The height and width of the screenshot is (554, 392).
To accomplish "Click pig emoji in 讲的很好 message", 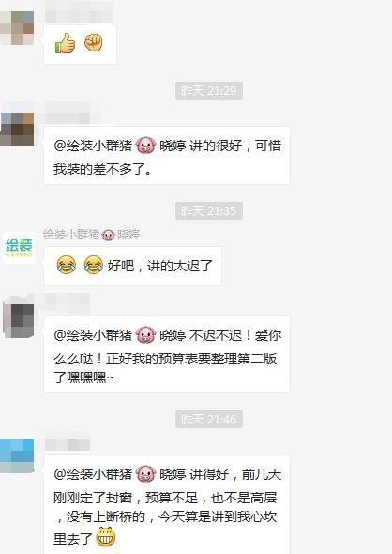I will click(x=145, y=146).
